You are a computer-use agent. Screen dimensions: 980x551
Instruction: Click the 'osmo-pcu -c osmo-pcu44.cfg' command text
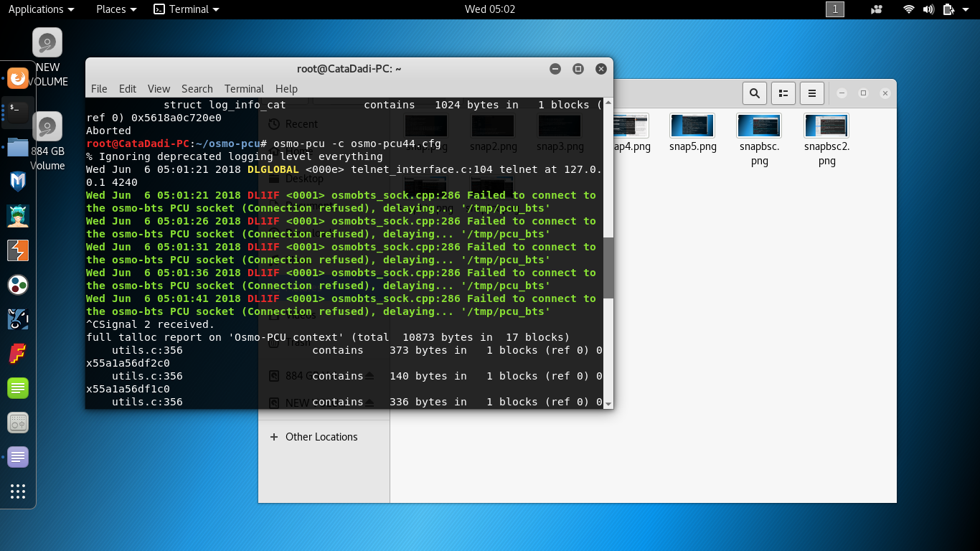point(357,143)
